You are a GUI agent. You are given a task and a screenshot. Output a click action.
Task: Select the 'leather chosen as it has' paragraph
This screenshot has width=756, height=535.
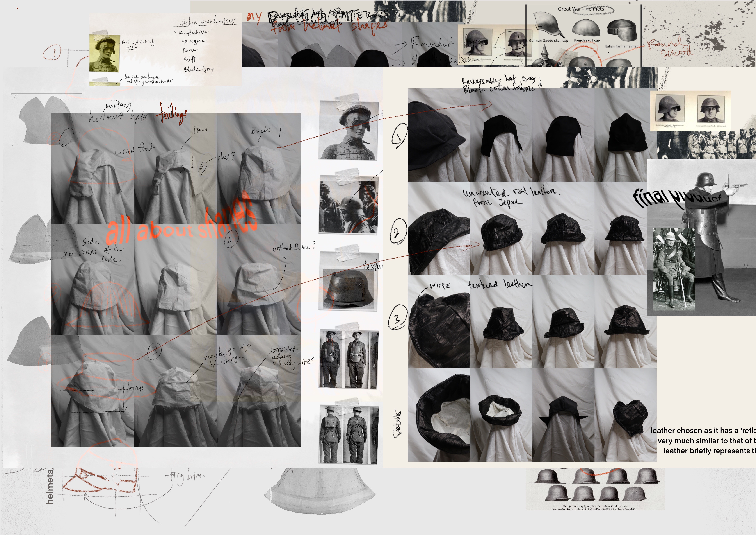(703, 440)
